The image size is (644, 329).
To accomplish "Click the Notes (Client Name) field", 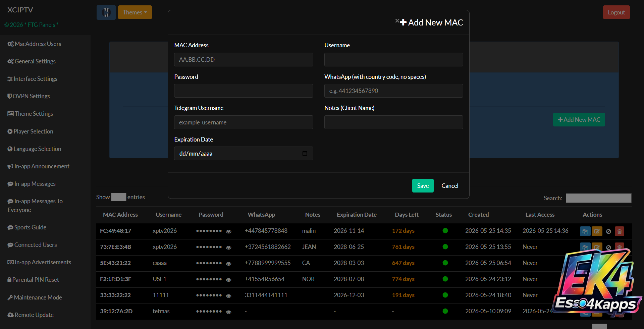I will 393,122.
